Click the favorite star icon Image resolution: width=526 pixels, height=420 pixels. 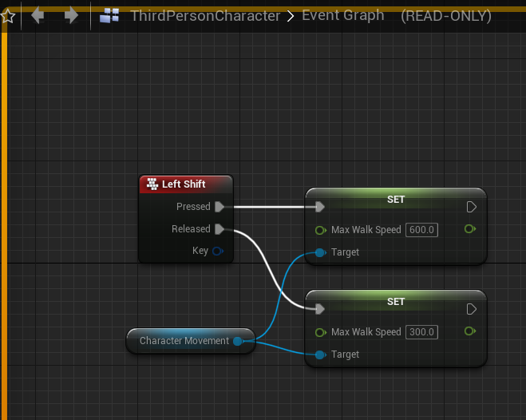tap(8, 16)
